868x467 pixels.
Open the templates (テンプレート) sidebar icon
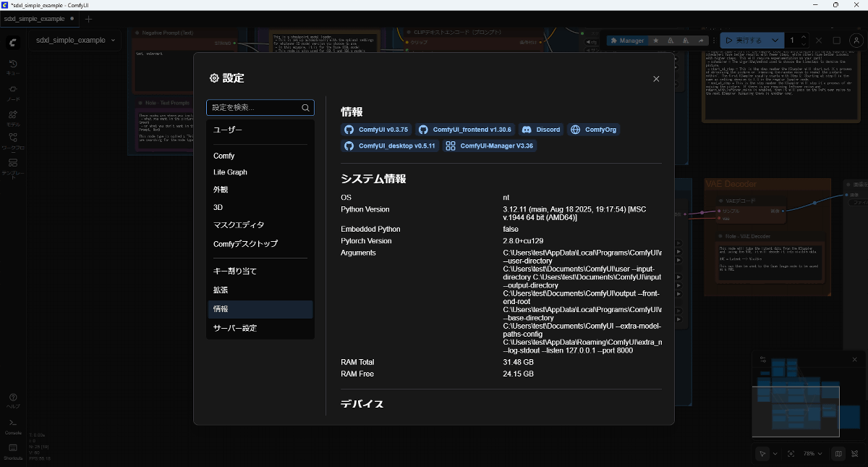click(x=13, y=168)
